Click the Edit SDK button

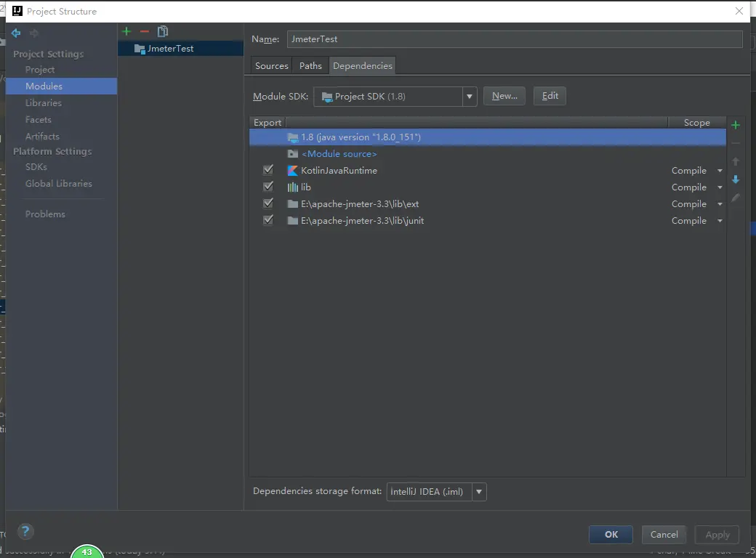[550, 96]
